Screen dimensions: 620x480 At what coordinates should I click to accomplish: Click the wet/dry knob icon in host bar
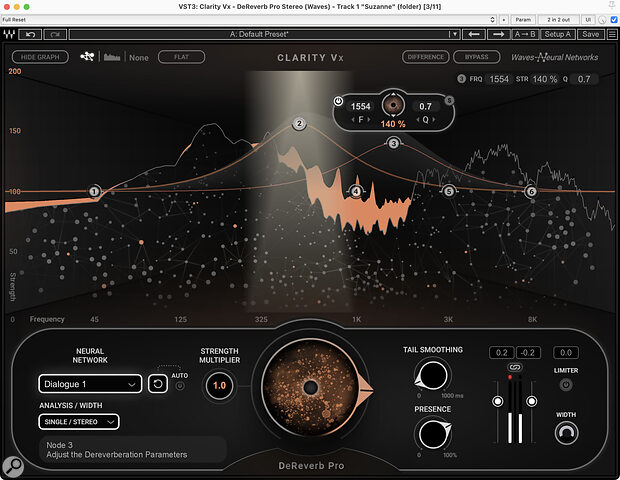[602, 19]
